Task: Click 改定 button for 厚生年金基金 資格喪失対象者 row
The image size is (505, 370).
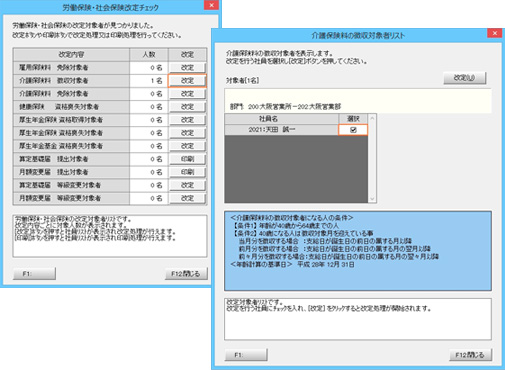Action: pyautogui.click(x=187, y=146)
